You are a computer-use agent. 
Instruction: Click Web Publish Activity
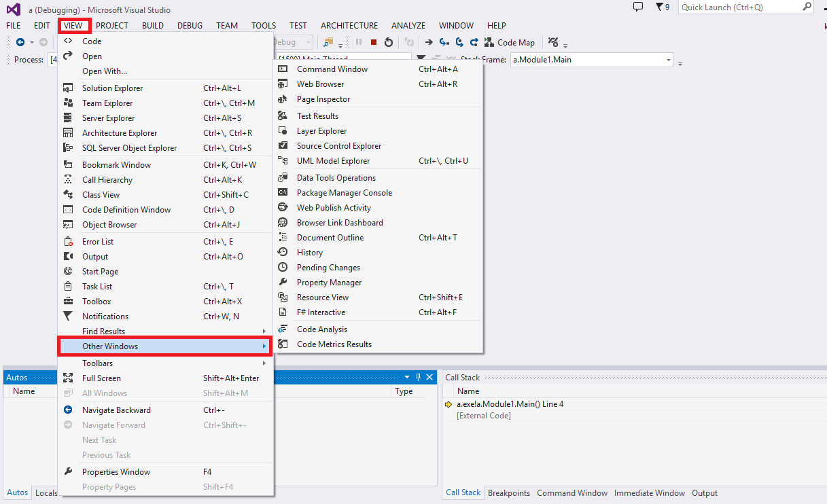click(x=378, y=208)
